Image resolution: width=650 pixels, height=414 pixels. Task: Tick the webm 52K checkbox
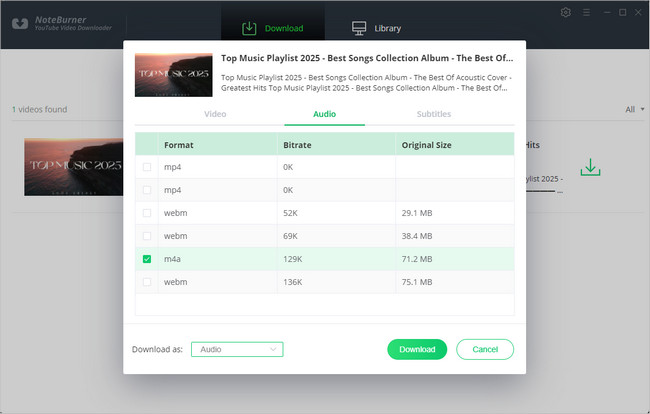[x=148, y=213]
